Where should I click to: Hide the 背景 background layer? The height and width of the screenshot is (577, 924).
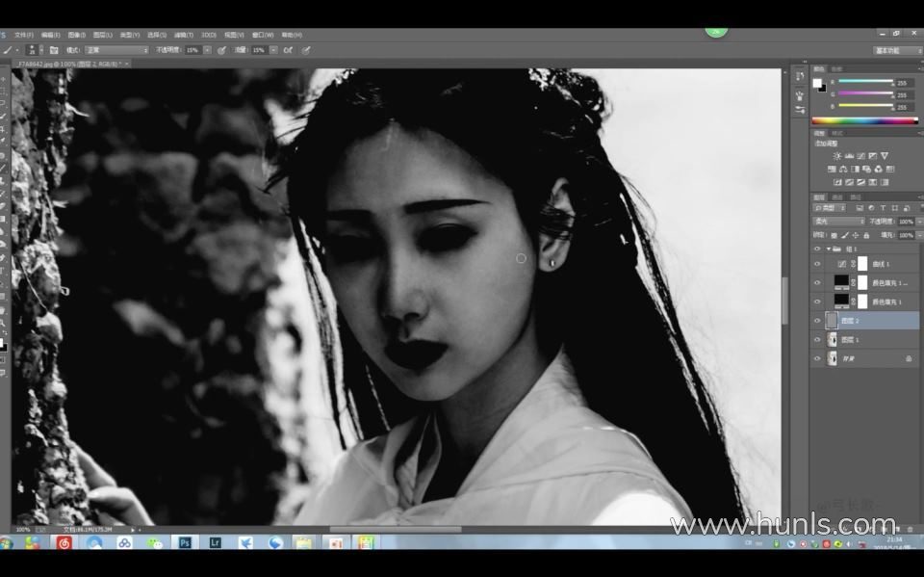(x=817, y=358)
